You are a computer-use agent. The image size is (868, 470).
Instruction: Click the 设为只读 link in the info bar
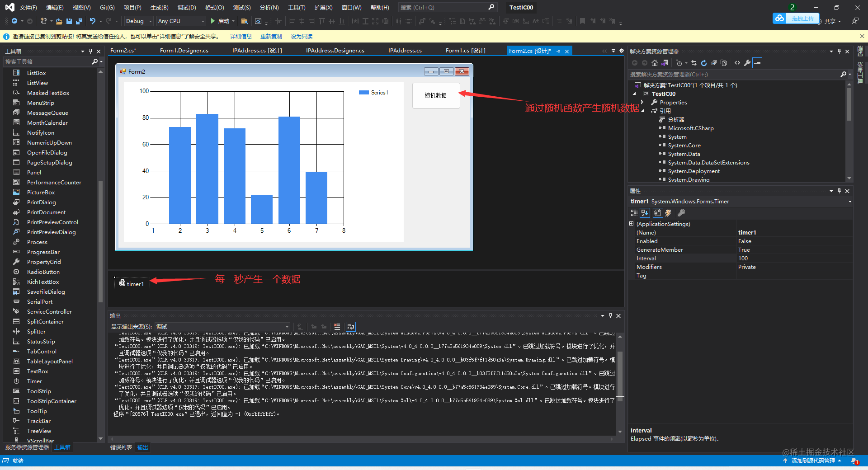tap(302, 37)
